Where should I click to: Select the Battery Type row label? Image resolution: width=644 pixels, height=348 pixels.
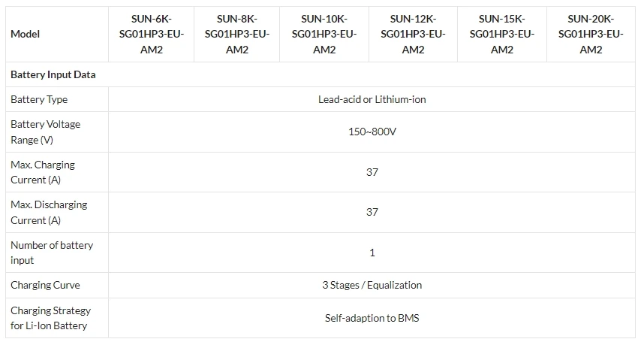tap(39, 99)
